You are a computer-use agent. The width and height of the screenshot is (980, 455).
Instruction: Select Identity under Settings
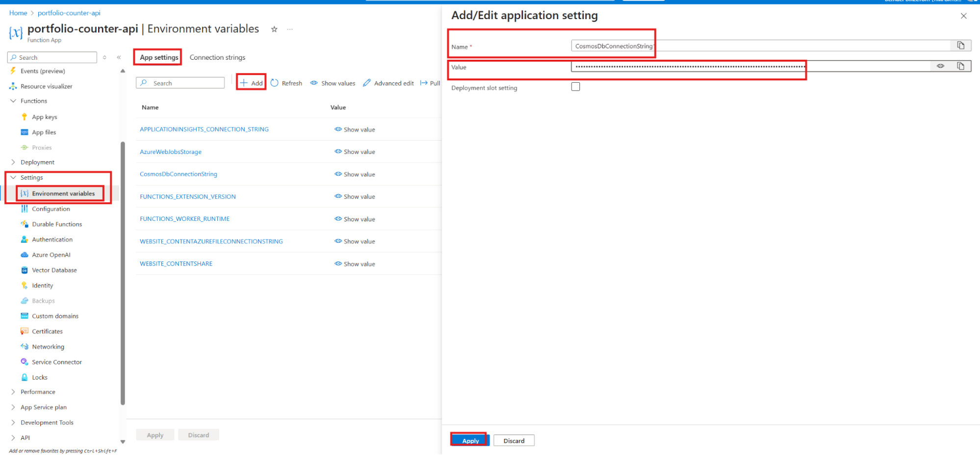click(42, 285)
